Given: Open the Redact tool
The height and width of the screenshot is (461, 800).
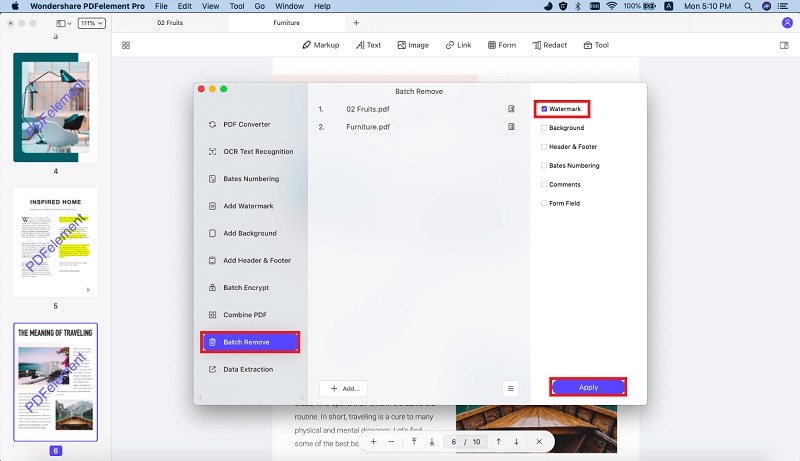Looking at the screenshot, I should click(549, 45).
